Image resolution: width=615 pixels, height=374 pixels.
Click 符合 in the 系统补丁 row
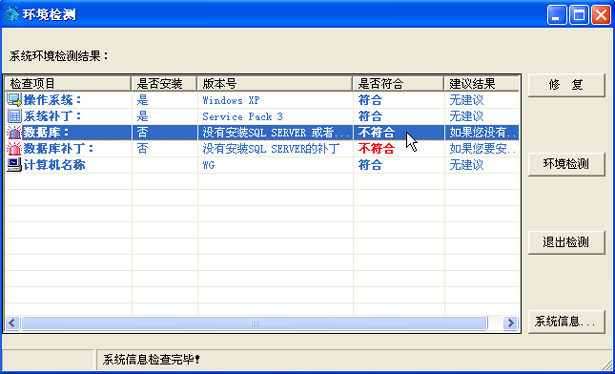[370, 116]
